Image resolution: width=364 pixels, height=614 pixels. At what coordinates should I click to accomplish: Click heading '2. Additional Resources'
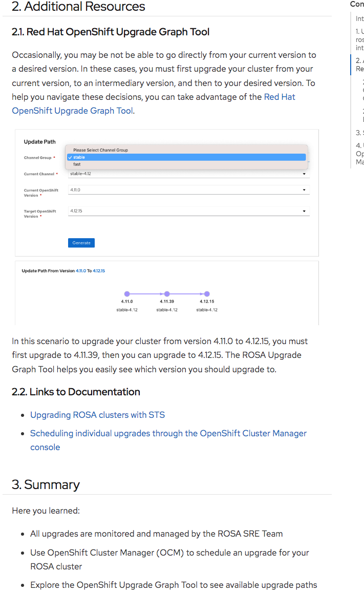[78, 6]
